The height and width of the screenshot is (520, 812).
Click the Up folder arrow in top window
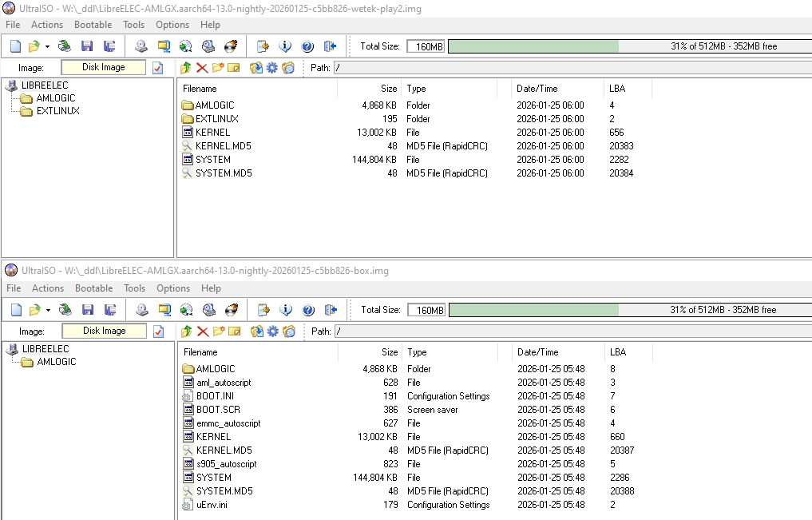click(x=186, y=68)
